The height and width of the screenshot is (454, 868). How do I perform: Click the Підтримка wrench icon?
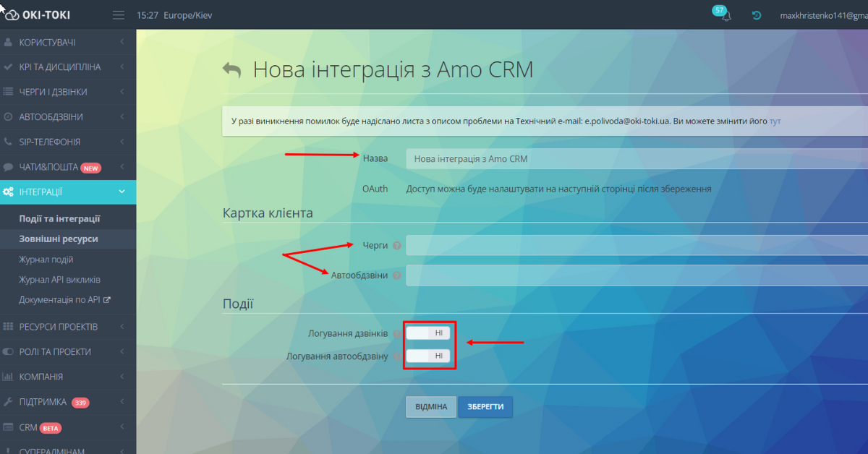[x=8, y=401]
